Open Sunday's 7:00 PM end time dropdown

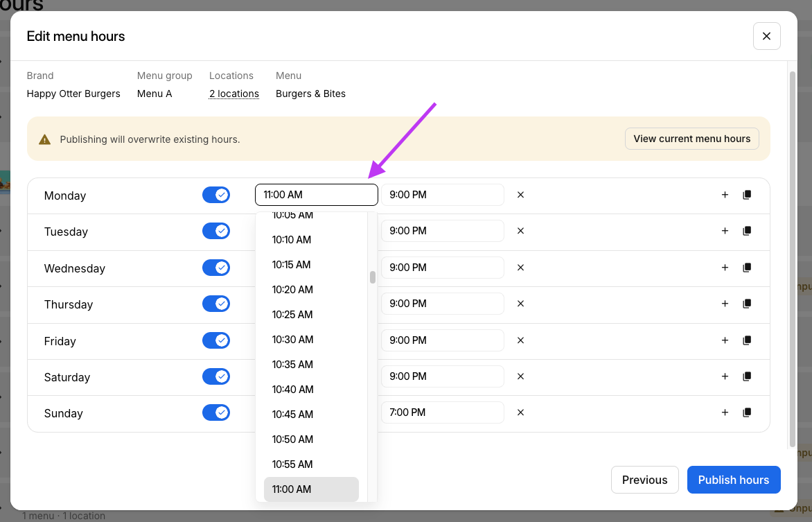coord(442,412)
